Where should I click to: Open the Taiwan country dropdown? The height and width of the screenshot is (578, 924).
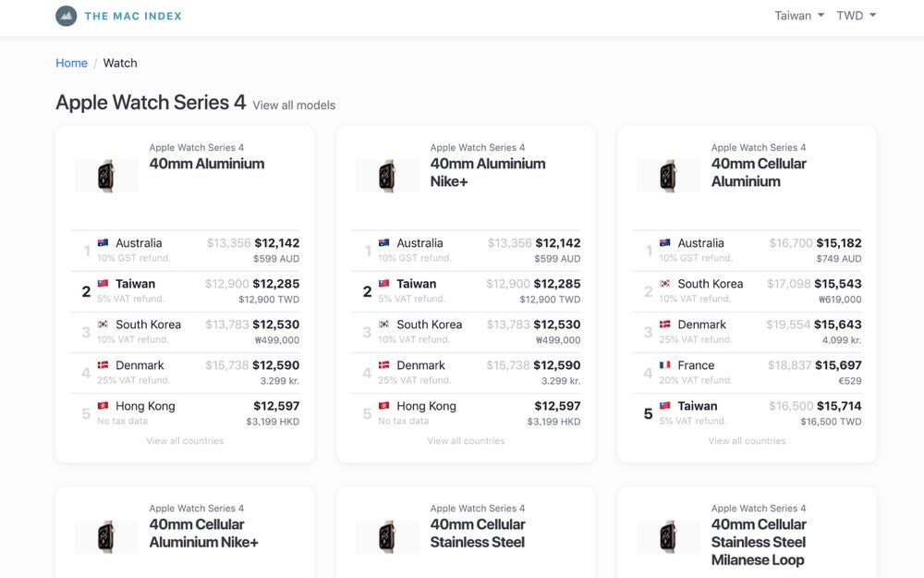[x=799, y=16]
